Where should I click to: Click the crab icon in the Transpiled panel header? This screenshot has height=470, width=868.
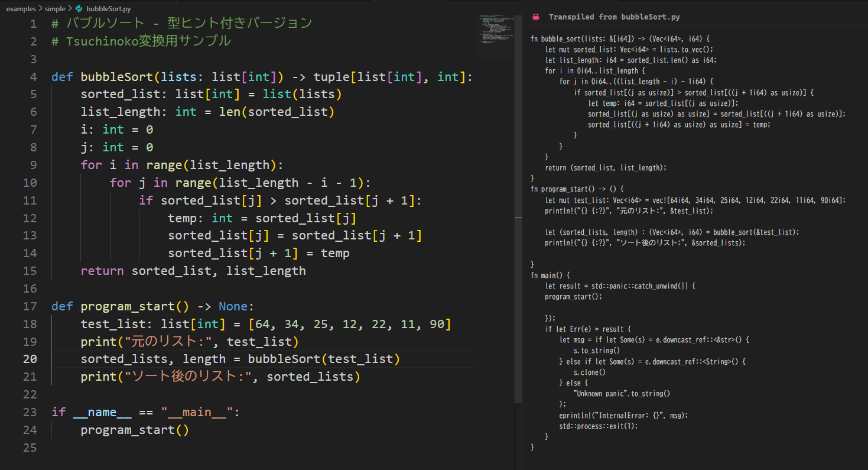tap(536, 17)
